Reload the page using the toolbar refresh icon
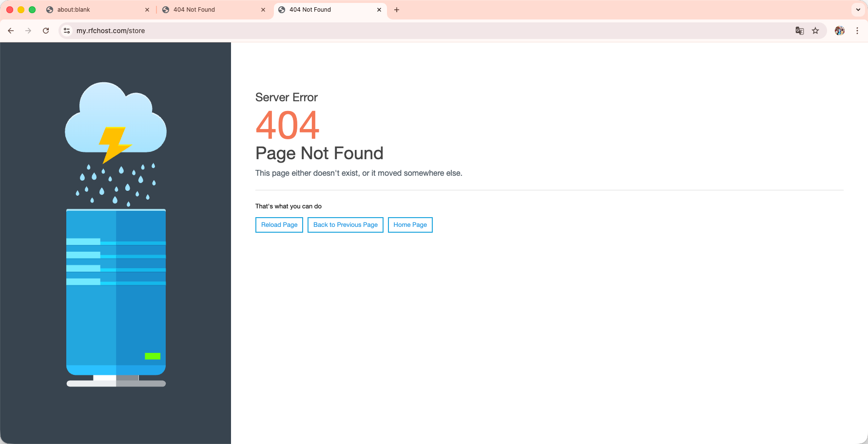The image size is (868, 444). (x=46, y=31)
